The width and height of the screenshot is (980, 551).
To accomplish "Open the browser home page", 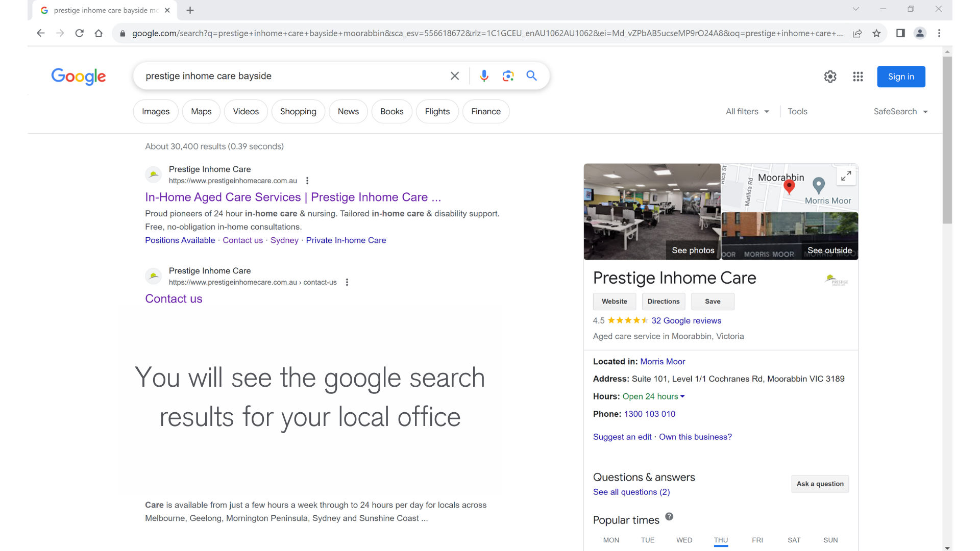I will (x=99, y=33).
